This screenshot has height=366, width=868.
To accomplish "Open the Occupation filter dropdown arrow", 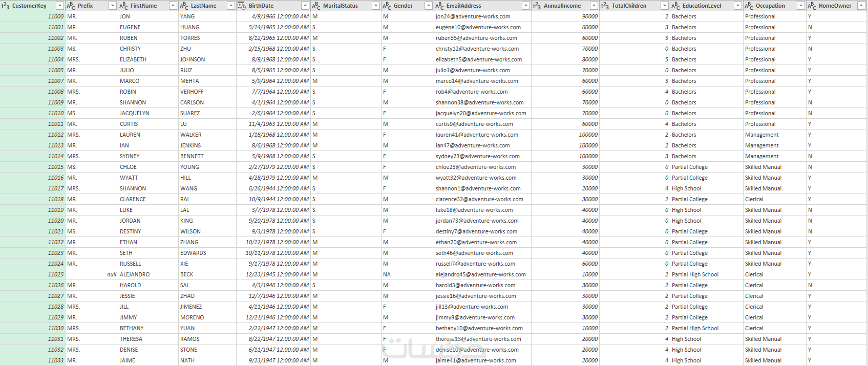I will click(x=800, y=6).
